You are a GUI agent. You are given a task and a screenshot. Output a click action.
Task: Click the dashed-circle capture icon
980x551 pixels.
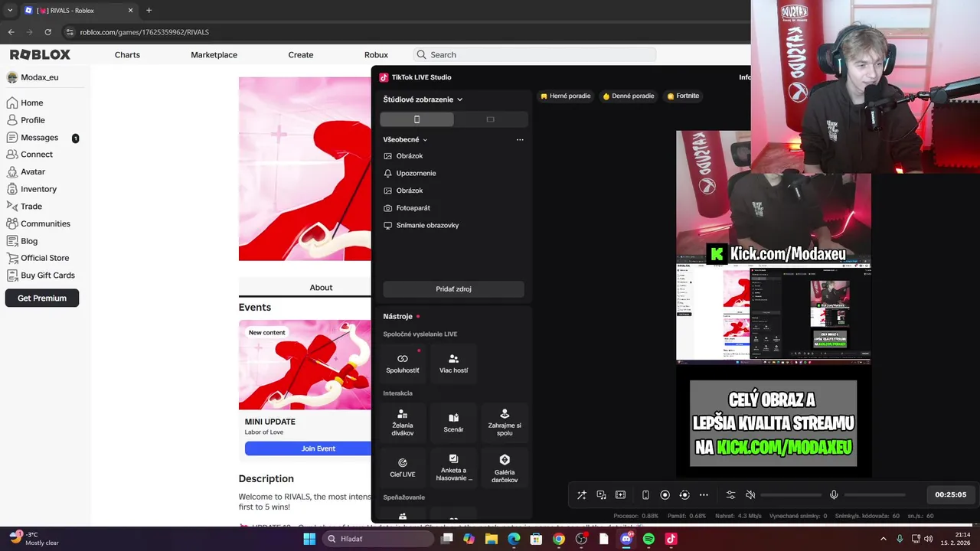coord(684,495)
